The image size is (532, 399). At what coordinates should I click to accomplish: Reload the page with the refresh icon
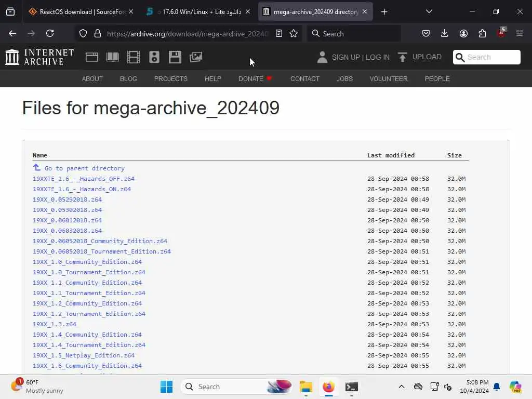pyautogui.click(x=50, y=33)
